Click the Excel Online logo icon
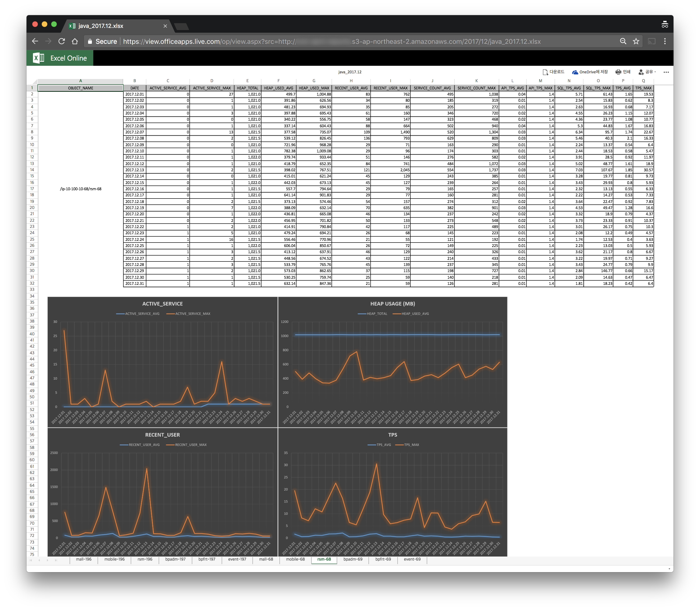The image size is (700, 610). (x=39, y=58)
